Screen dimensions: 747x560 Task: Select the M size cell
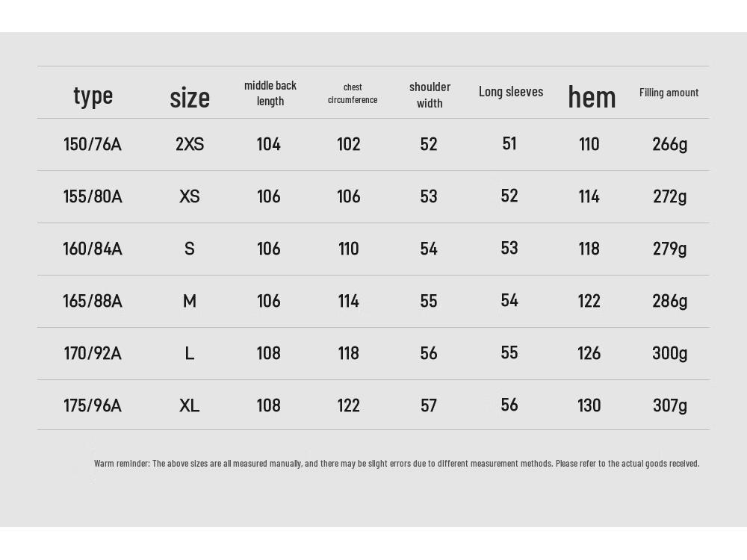tap(190, 301)
